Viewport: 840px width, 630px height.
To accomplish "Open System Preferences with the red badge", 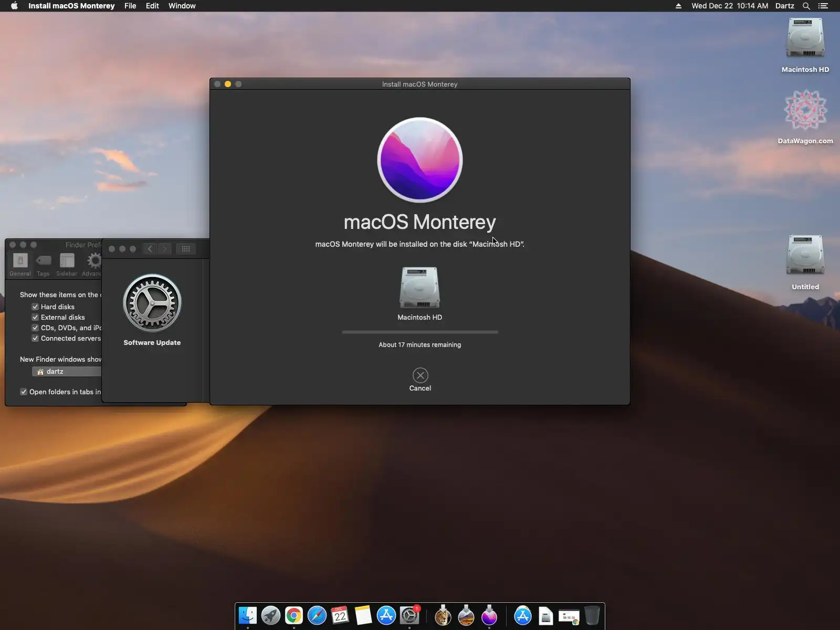I will pos(409,615).
